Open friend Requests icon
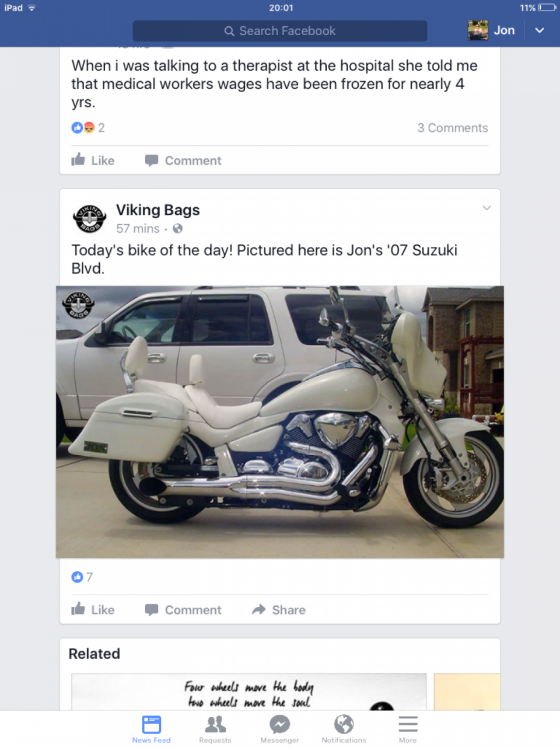 pos(215,728)
